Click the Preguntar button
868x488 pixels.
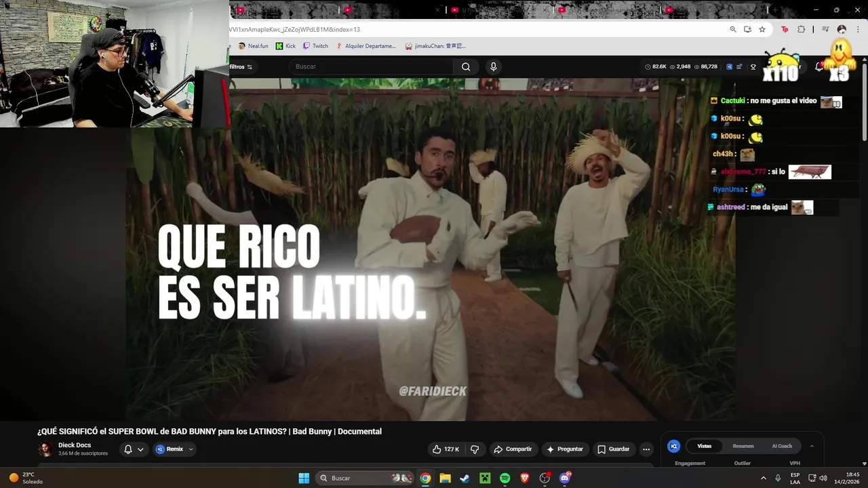(565, 449)
